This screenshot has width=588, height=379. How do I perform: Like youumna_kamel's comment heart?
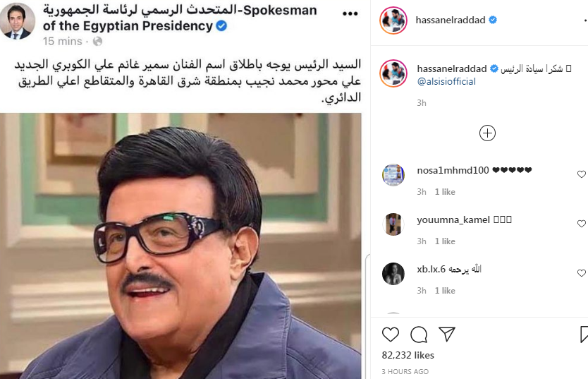(x=581, y=224)
